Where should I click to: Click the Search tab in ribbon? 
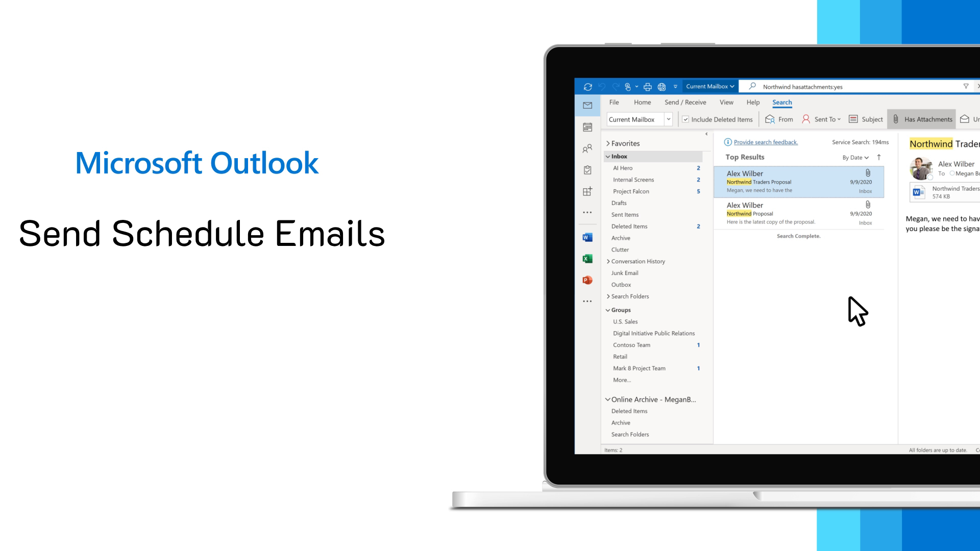781,102
